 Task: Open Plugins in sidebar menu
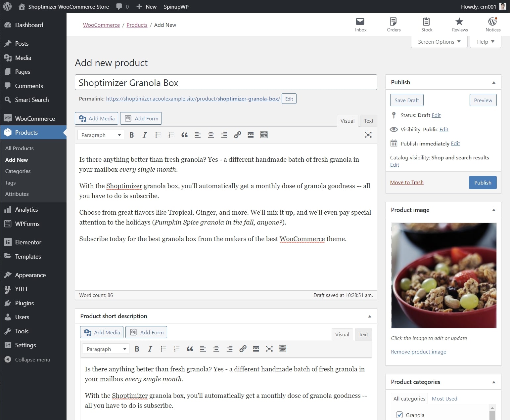pos(33,303)
